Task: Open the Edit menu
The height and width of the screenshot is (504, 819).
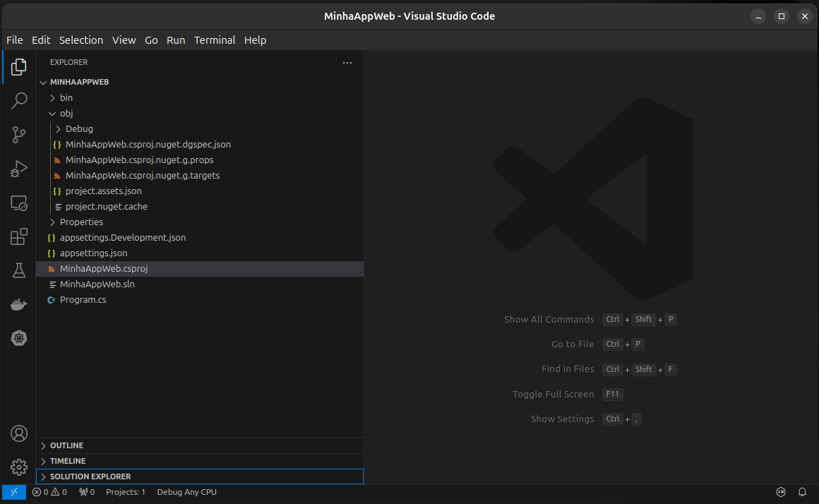Action: tap(41, 40)
